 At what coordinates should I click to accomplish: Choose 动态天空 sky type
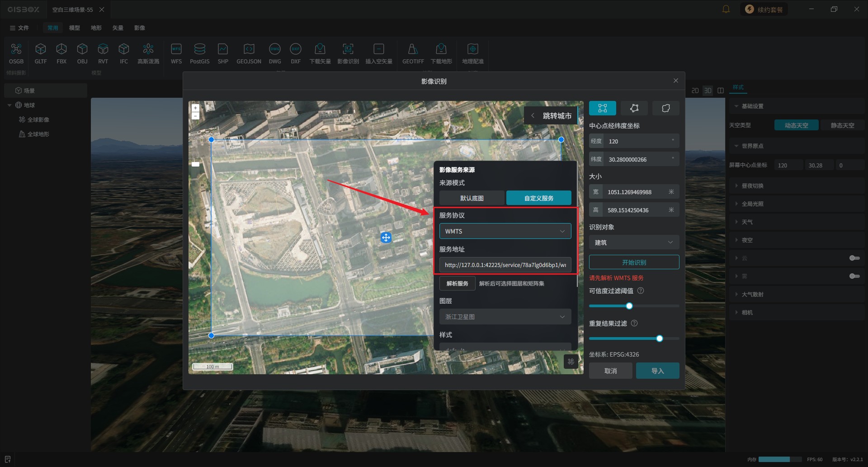click(x=797, y=125)
